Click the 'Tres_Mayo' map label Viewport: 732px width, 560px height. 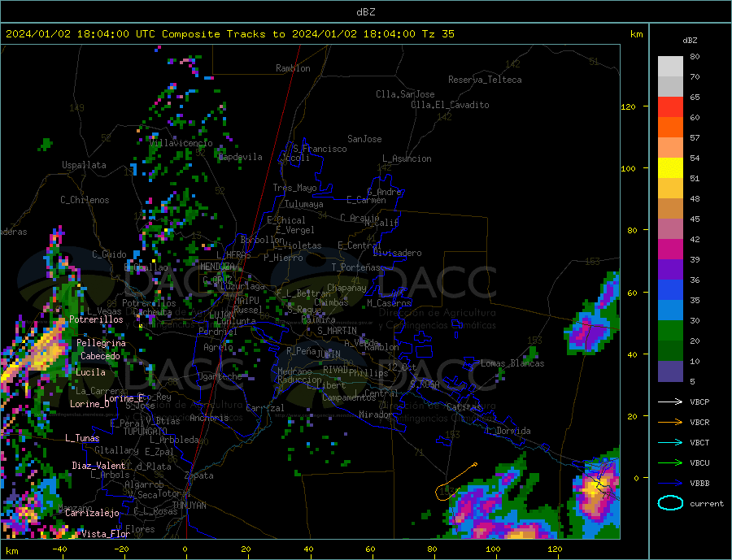coord(294,188)
